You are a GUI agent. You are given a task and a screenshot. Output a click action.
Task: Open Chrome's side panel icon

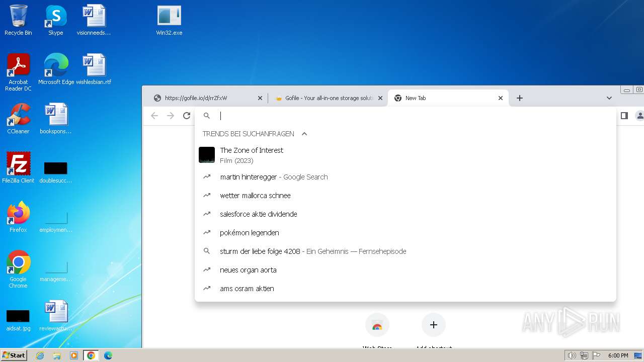624,116
